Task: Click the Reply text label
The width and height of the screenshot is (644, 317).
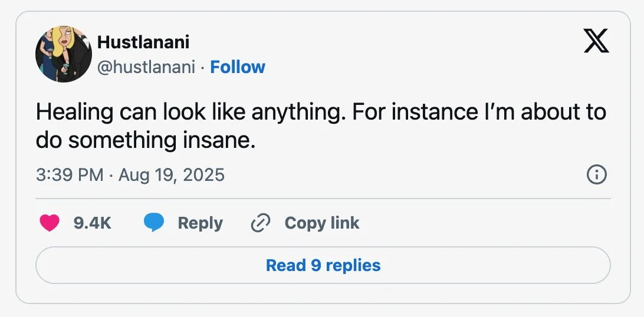Action: click(200, 223)
